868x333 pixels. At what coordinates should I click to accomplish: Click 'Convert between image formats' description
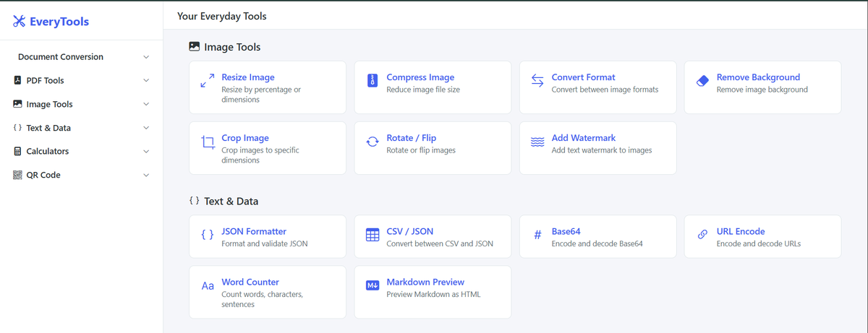pyautogui.click(x=605, y=90)
